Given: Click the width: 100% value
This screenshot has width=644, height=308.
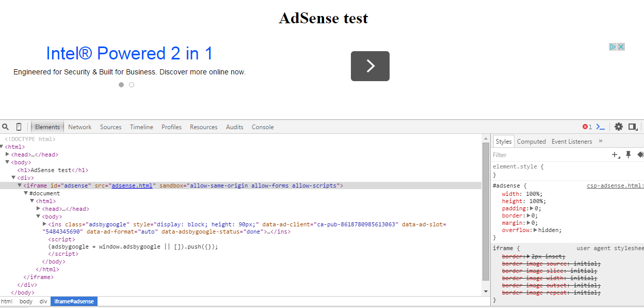Looking at the screenshot, I should pos(534,194).
